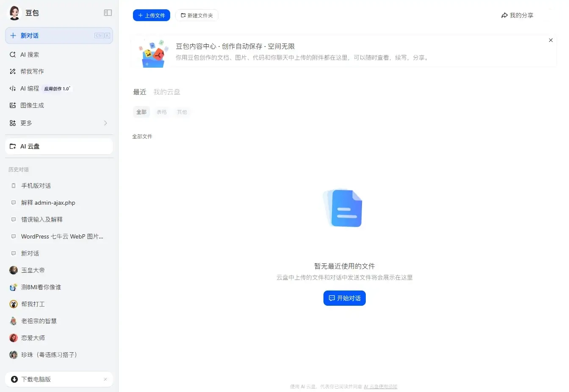Open the AI 云盘 panel
This screenshot has height=392, width=569.
click(x=30, y=146)
